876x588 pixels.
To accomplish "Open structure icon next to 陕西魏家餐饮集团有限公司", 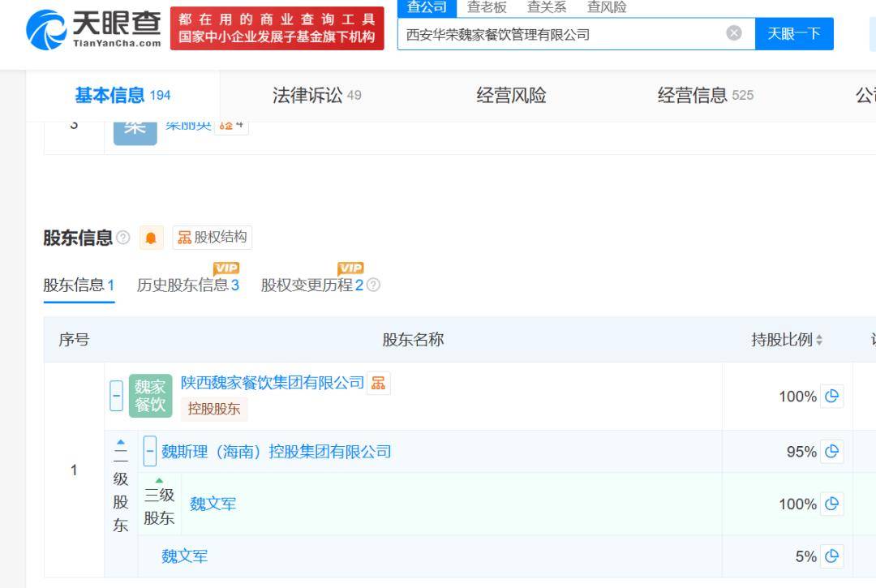I will [378, 383].
